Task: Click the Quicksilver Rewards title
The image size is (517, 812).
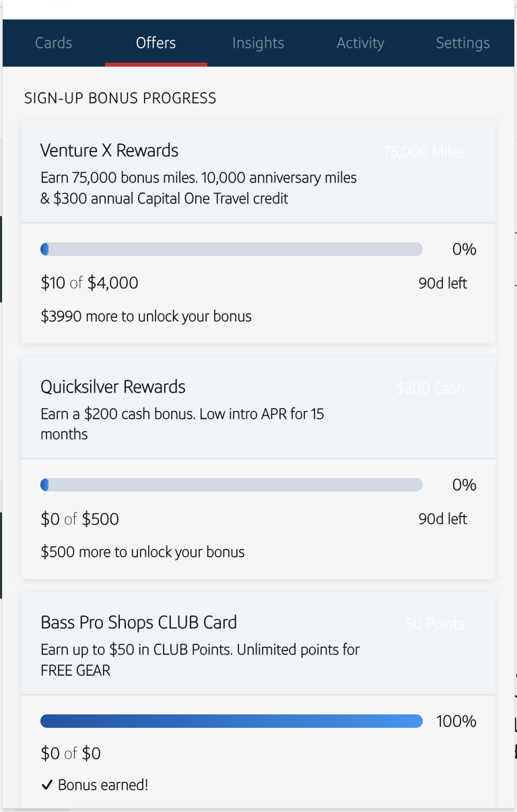Action: 112,387
